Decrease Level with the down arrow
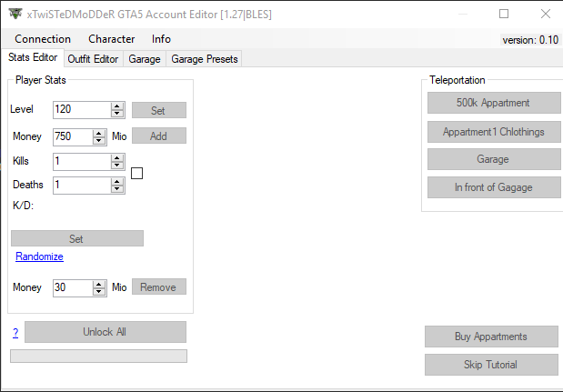Image resolution: width=563 pixels, height=392 pixels. 117,114
